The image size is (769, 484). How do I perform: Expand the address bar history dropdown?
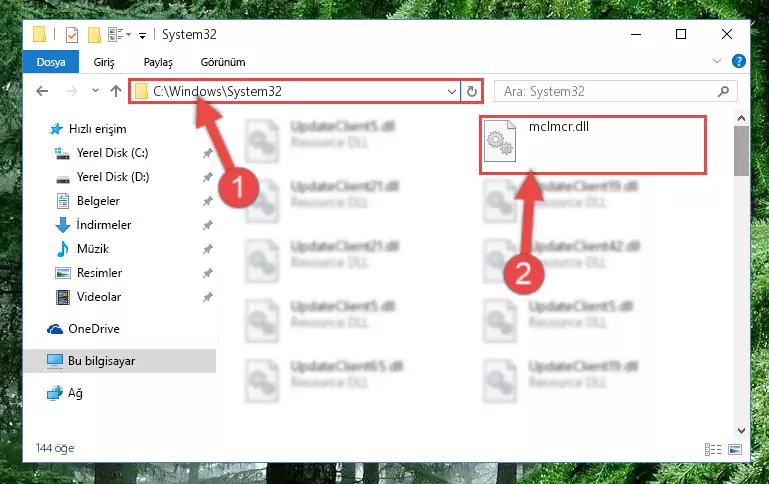(452, 92)
